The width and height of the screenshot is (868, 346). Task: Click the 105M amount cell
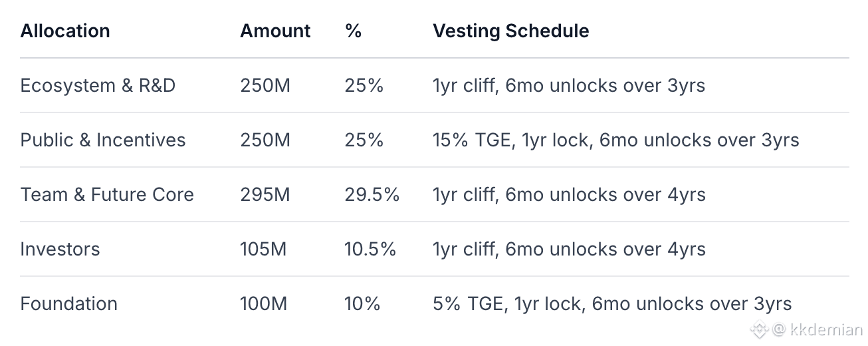coord(263,250)
